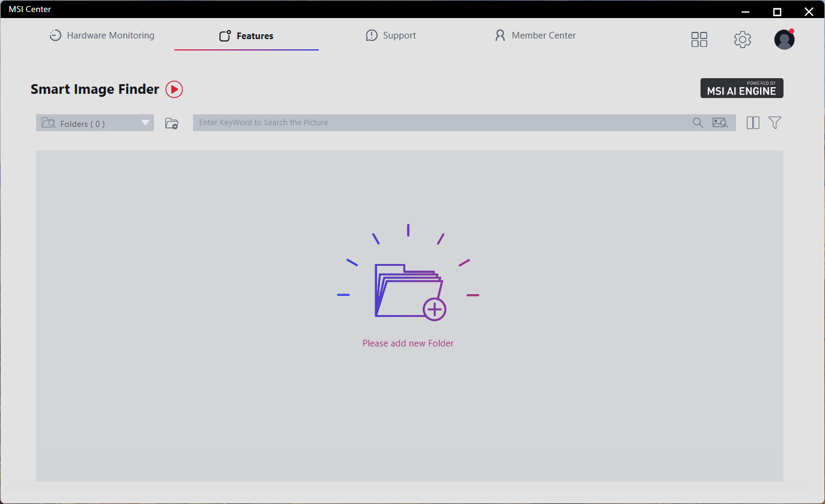
Task: Open the Support tab
Action: coord(391,35)
